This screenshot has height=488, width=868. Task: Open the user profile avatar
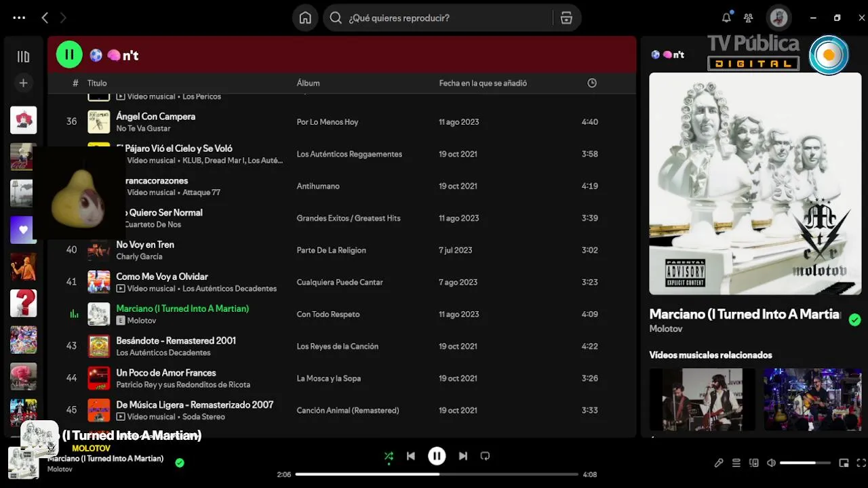point(778,18)
